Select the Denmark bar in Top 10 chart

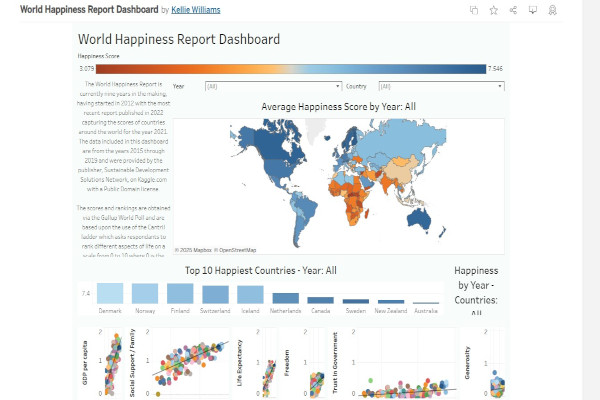point(112,293)
